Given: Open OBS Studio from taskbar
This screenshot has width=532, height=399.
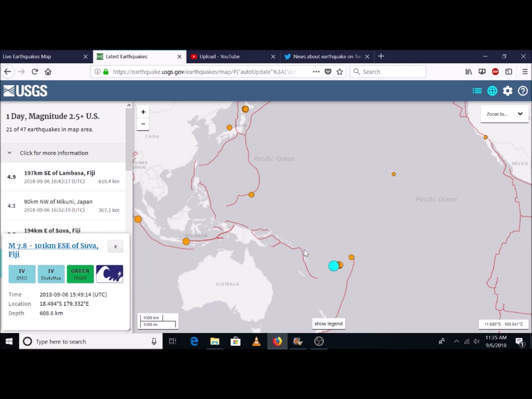Looking at the screenshot, I should 319,341.
